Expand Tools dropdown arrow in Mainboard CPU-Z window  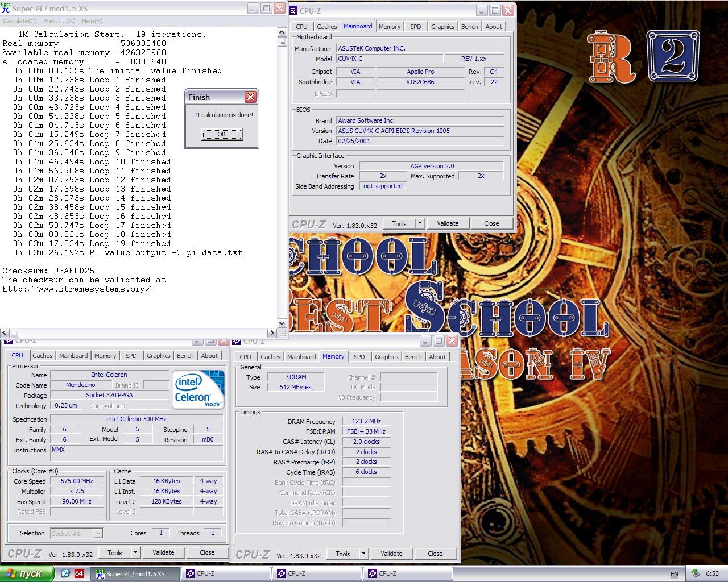(420, 224)
